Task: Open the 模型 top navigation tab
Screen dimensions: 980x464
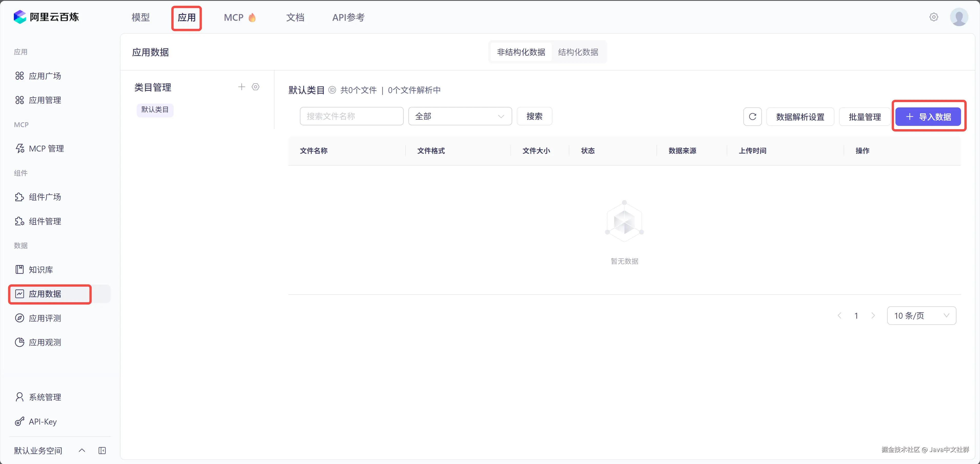Action: 140,17
